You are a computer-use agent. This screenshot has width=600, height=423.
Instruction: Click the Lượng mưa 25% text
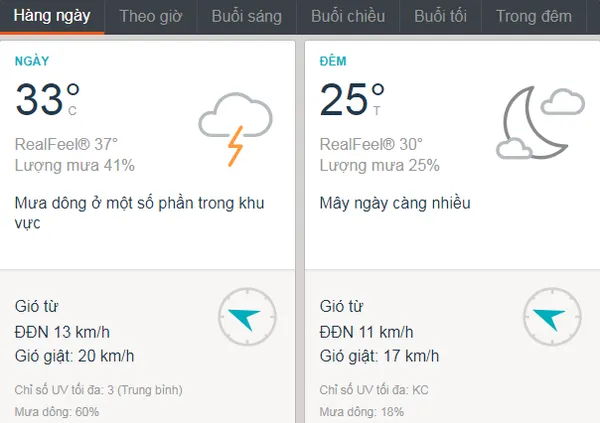click(x=380, y=165)
